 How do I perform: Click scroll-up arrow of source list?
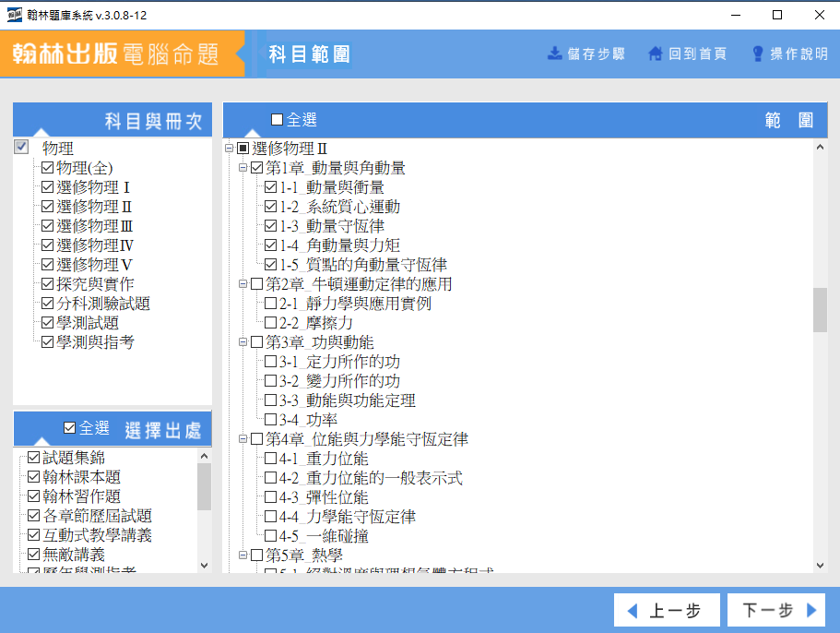(x=204, y=456)
